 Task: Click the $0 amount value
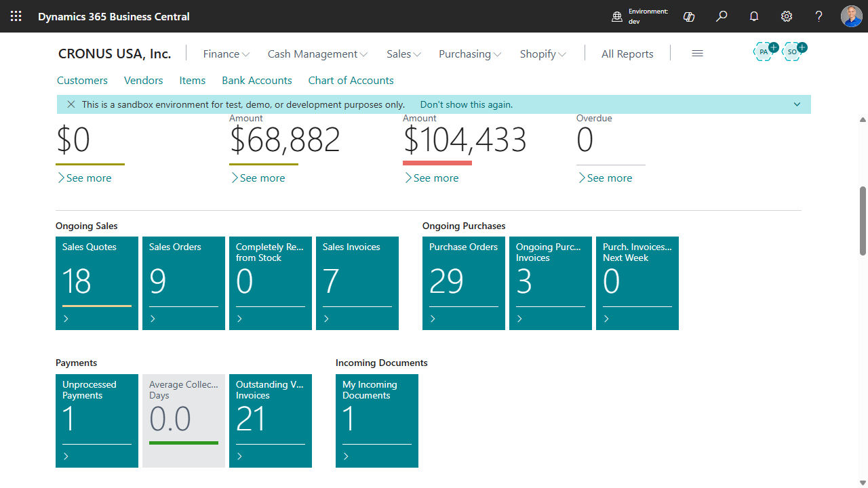click(x=73, y=140)
